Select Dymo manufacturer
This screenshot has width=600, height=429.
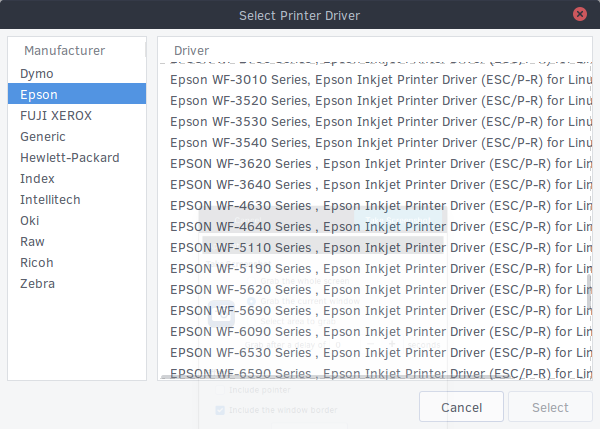point(77,73)
